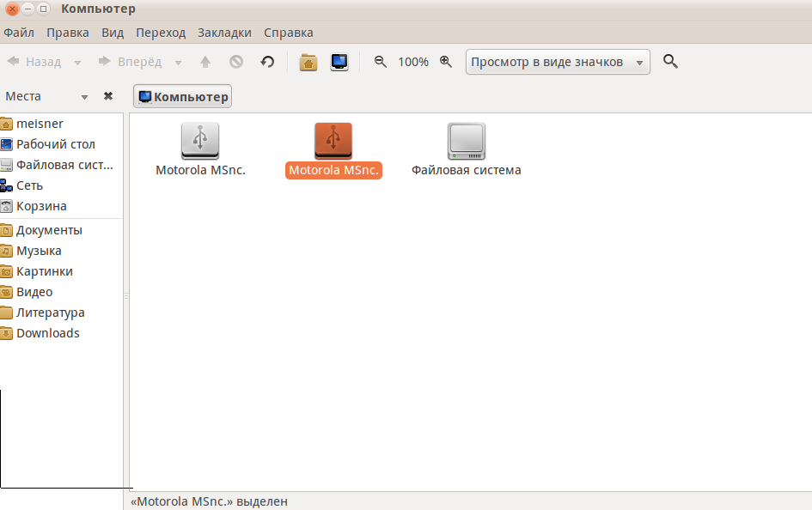Viewport: 812px width, 510px height.
Task: Open the Back history dropdown arrow
Action: pos(77,63)
